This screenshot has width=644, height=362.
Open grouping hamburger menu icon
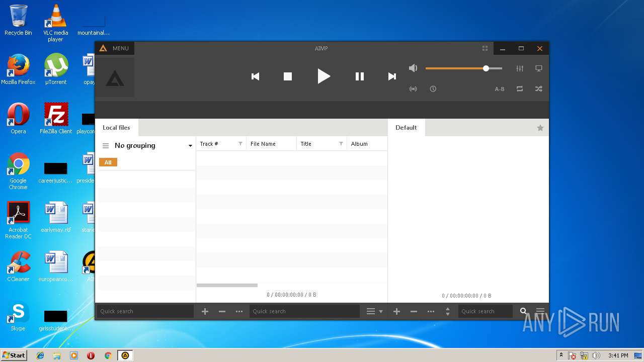pyautogui.click(x=106, y=146)
